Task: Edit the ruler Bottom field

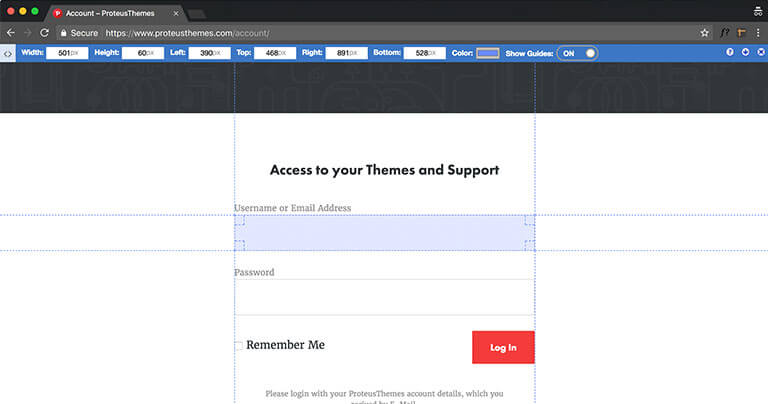Action: coord(425,53)
